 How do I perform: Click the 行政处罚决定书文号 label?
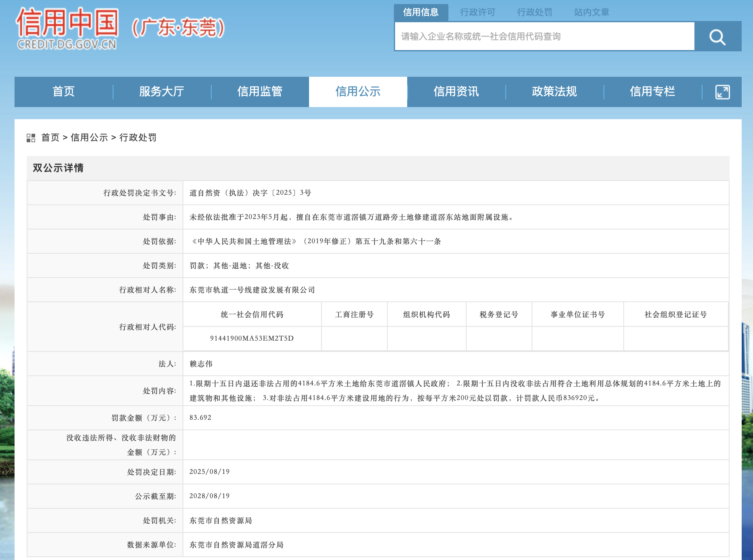click(140, 193)
